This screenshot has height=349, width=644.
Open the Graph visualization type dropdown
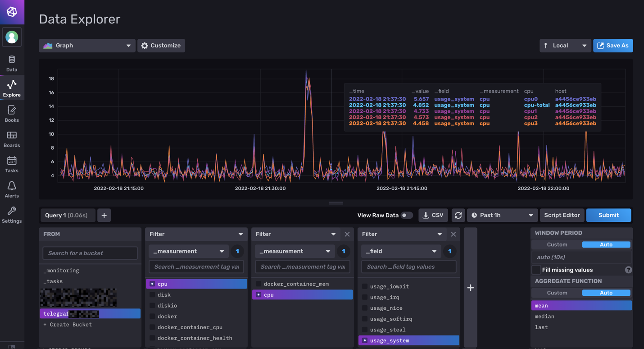(87, 46)
